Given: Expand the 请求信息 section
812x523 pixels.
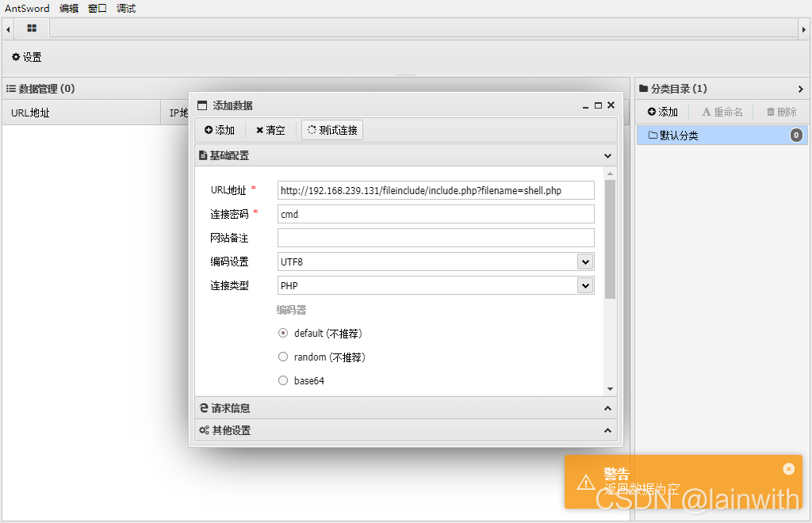Looking at the screenshot, I should click(607, 408).
